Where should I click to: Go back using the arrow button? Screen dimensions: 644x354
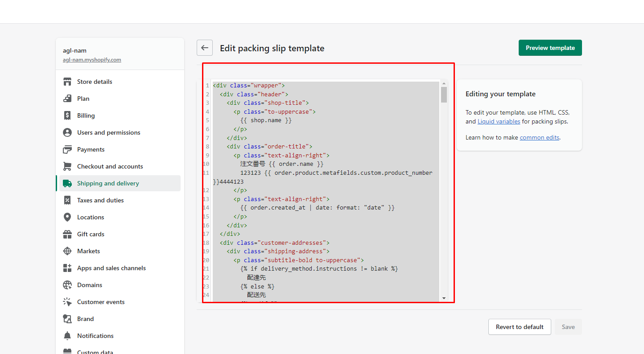point(205,48)
